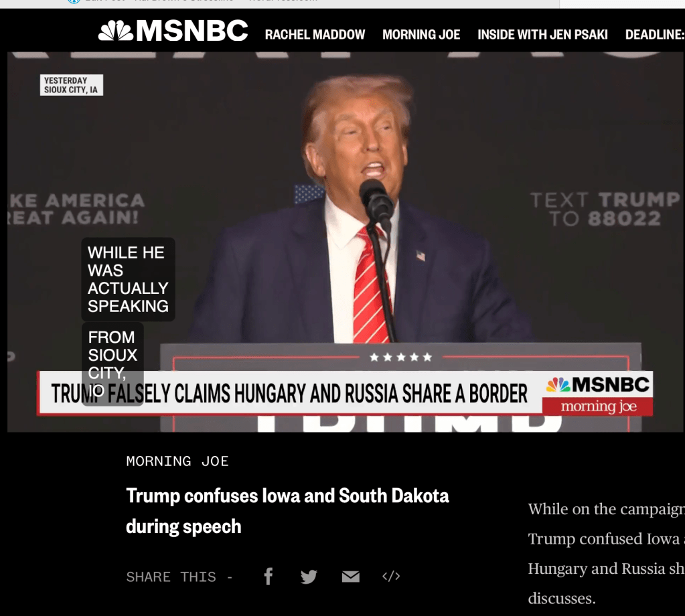Open the 'Trump confuses Iowa and South Dakota' headline
Screen dimensions: 685x616
point(287,511)
